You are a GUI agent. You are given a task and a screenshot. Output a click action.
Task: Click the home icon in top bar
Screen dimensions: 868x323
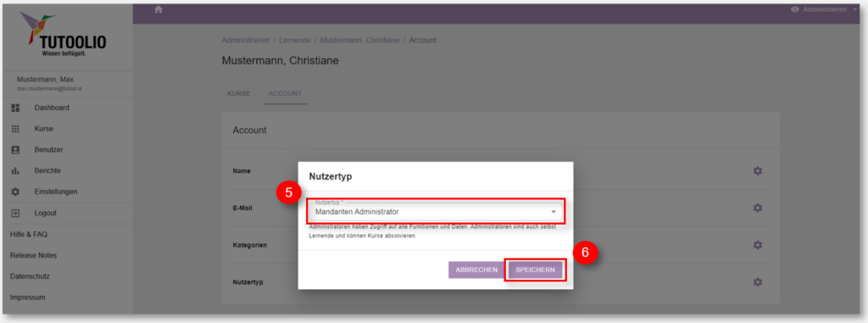tap(159, 9)
